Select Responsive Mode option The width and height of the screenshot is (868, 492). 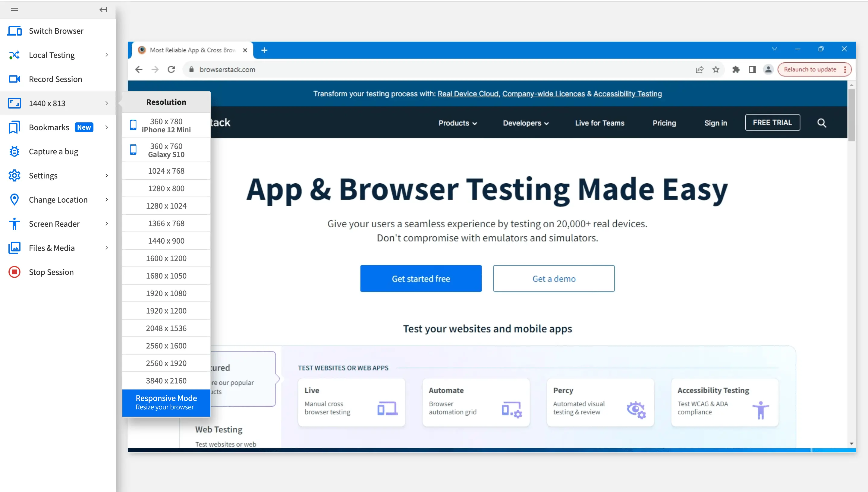[x=166, y=402]
